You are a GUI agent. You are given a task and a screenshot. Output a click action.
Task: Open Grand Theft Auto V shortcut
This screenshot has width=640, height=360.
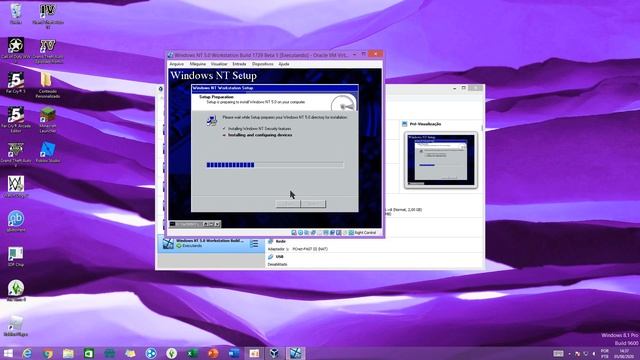click(16, 154)
